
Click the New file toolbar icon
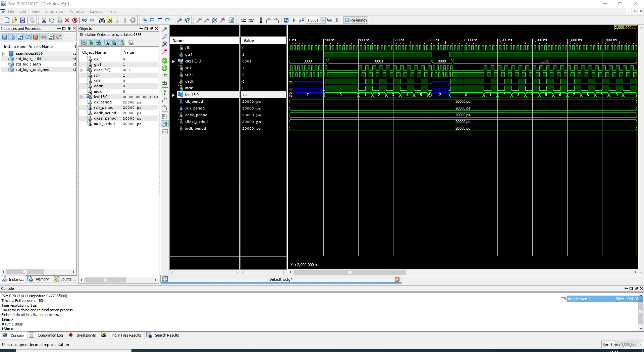pyautogui.click(x=7, y=20)
